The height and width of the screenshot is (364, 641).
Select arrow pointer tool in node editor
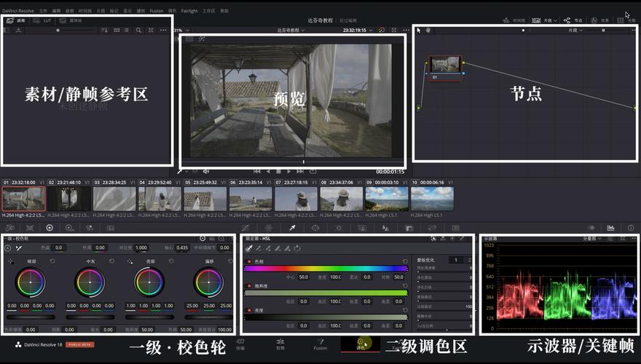(419, 31)
